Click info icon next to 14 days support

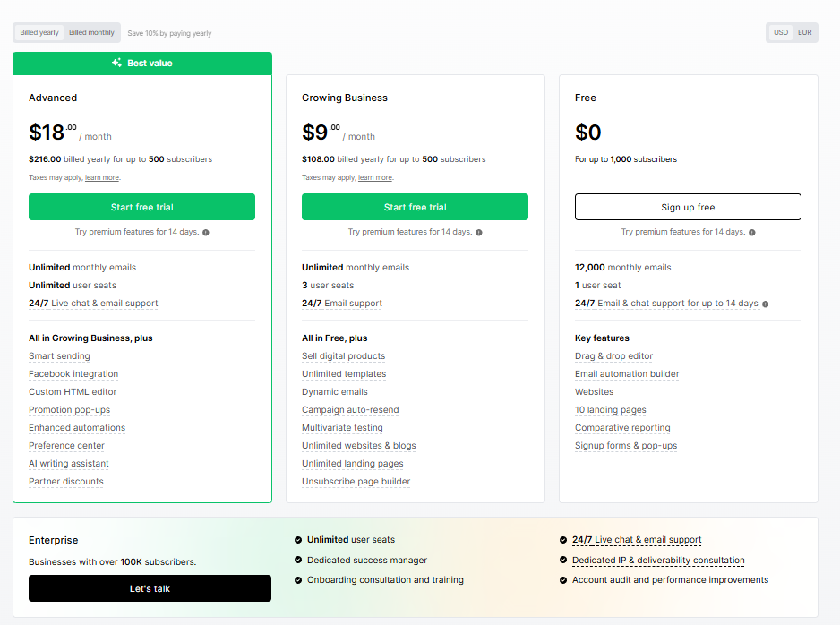[x=765, y=304]
